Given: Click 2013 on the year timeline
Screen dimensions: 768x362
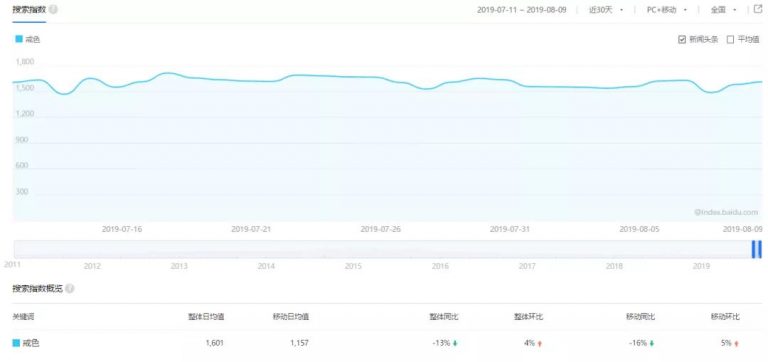Looking at the screenshot, I should (179, 266).
